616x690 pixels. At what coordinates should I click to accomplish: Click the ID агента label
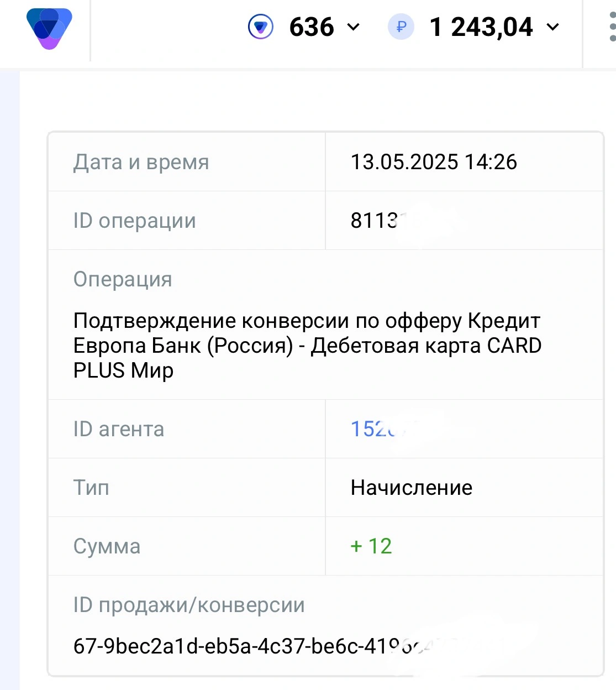coord(119,429)
